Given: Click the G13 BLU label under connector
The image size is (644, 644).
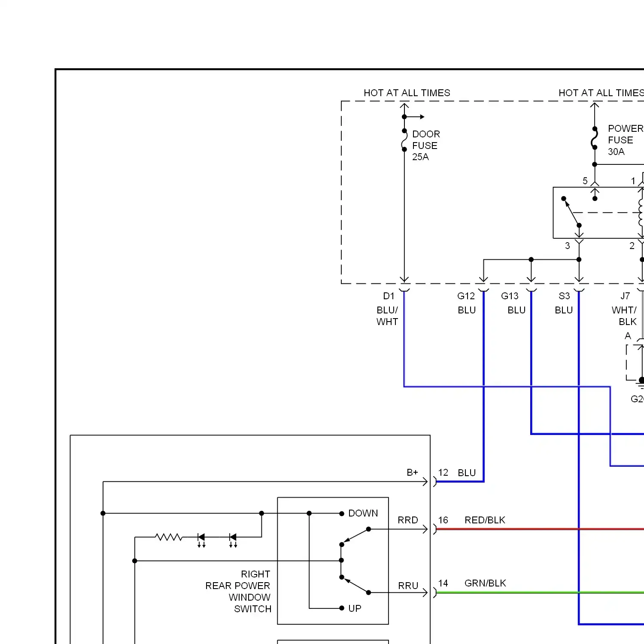Looking at the screenshot, I should coord(516,310).
